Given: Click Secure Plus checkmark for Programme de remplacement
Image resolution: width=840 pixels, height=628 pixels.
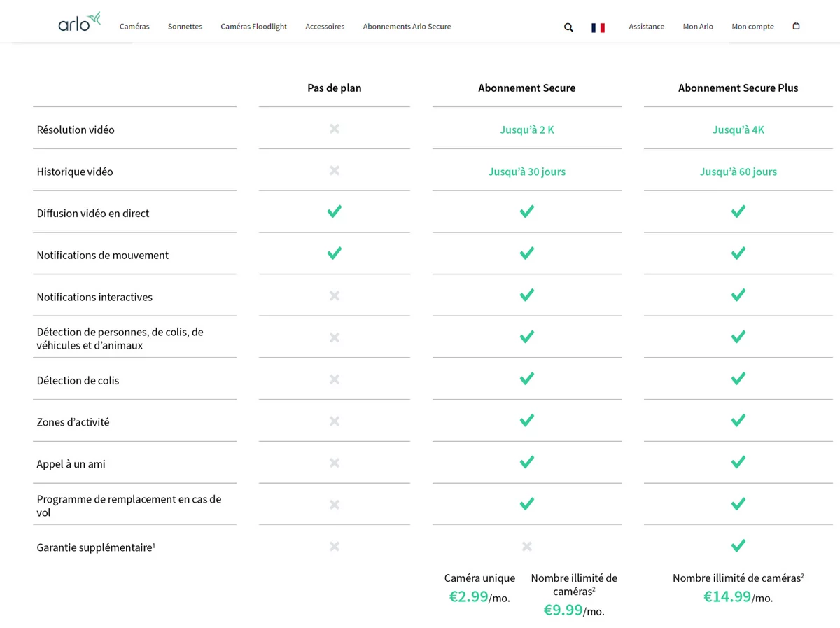Looking at the screenshot, I should [738, 504].
